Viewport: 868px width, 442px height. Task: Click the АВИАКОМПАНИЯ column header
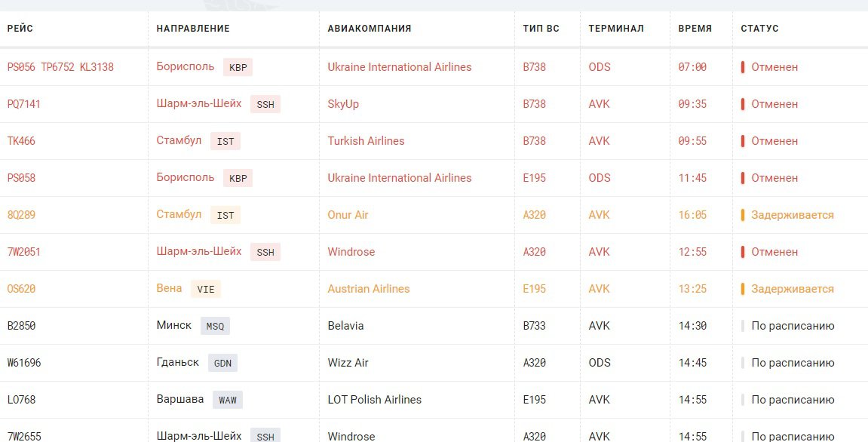(370, 28)
